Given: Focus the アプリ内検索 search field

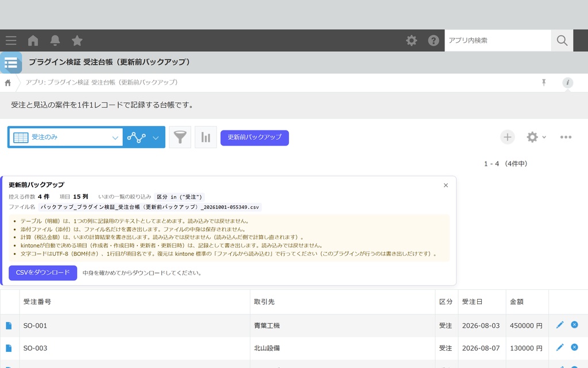Looking at the screenshot, I should point(498,41).
